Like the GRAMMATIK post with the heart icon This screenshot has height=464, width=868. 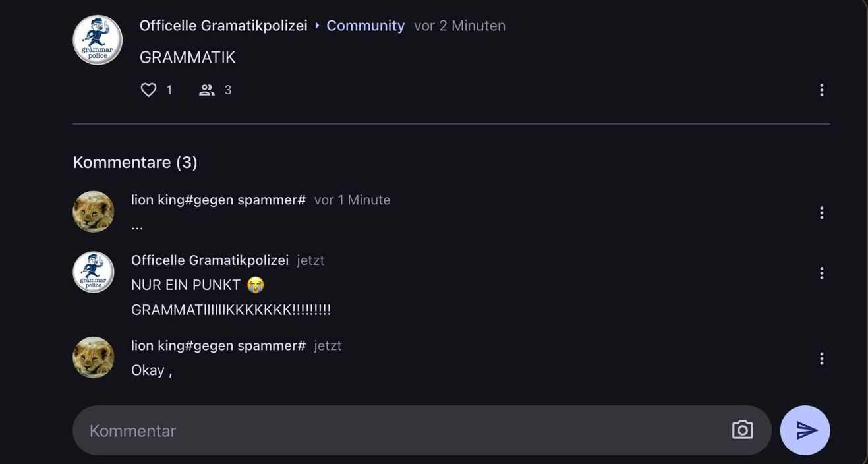[149, 90]
